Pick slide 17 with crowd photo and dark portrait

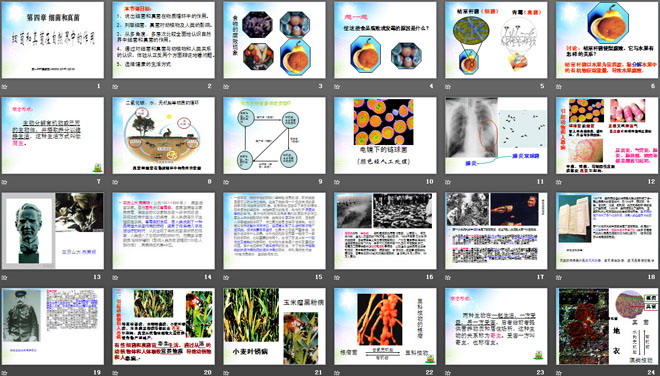[x=496, y=231]
